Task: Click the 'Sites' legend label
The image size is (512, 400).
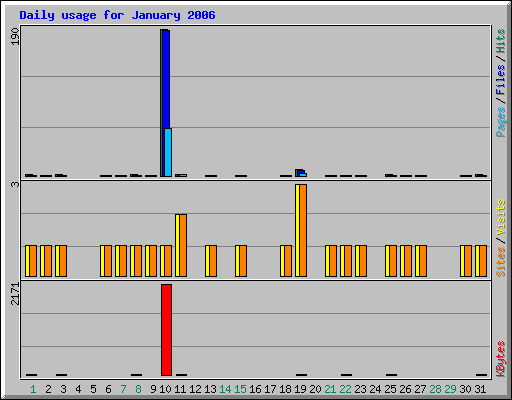Action: [x=500, y=262]
